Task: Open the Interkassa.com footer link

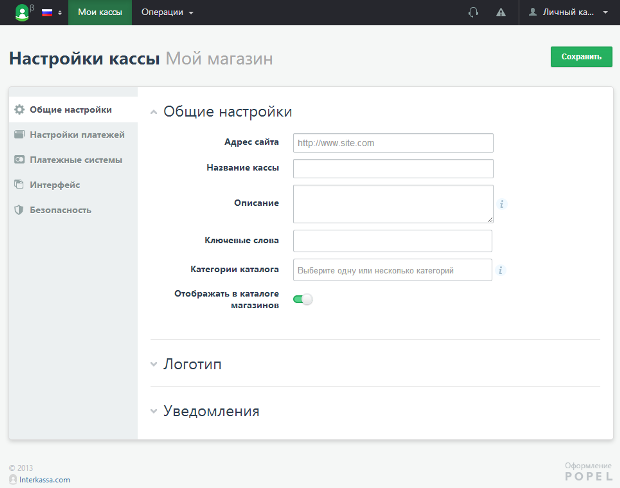Action: click(x=45, y=480)
